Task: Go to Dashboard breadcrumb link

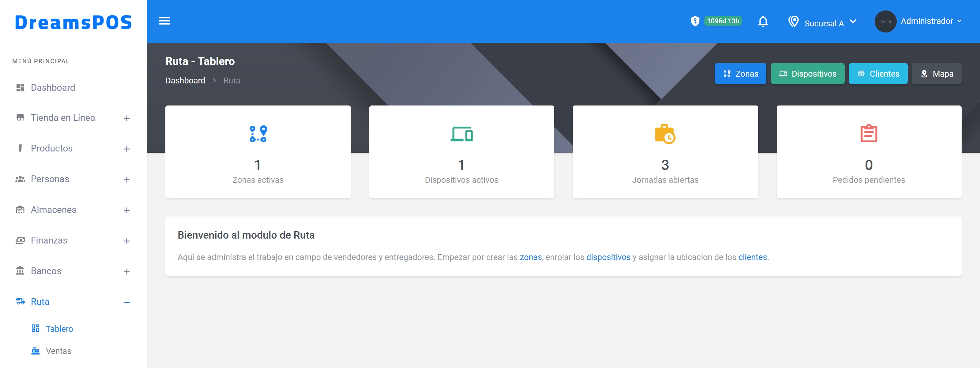Action: pyautogui.click(x=185, y=80)
